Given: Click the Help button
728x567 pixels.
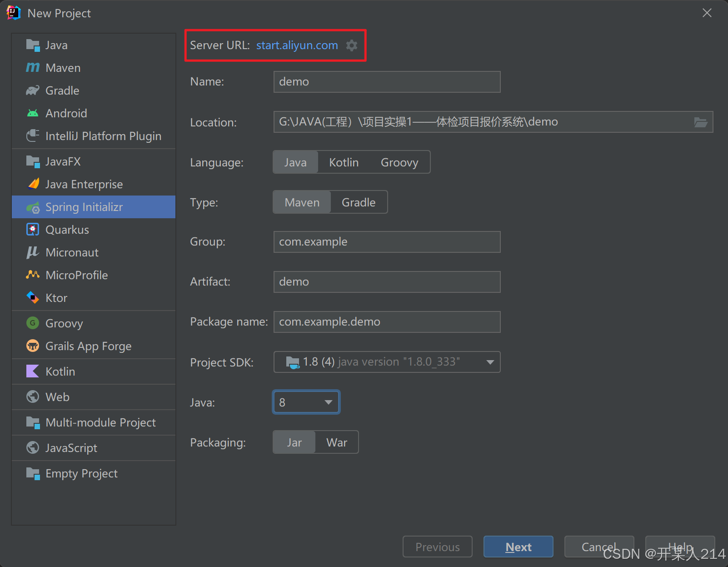Looking at the screenshot, I should pos(680,547).
